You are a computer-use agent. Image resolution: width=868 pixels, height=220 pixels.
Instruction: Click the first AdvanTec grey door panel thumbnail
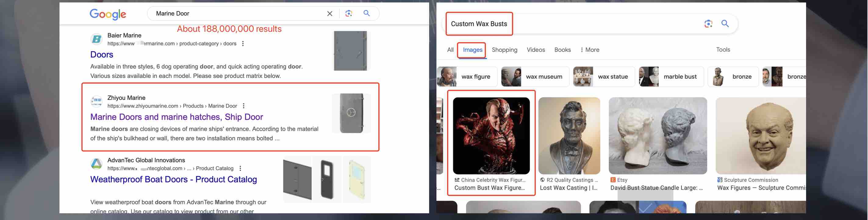click(297, 179)
